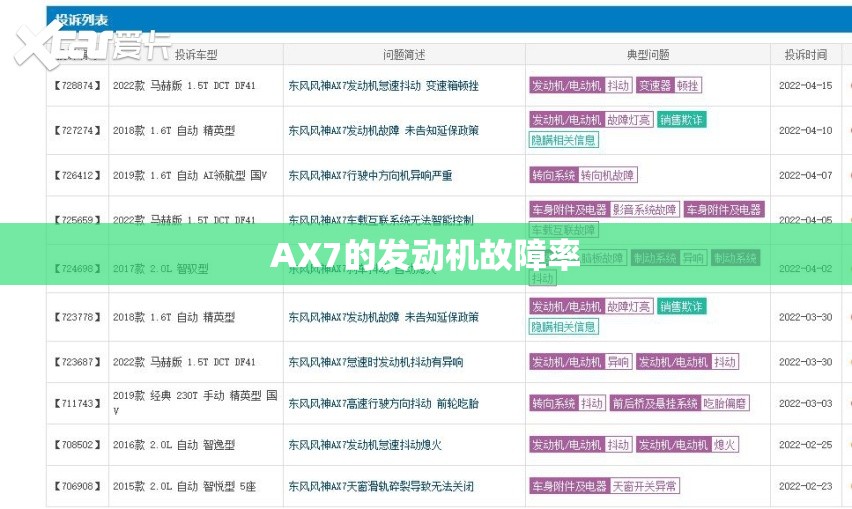Screen dimensions: 852x509
Task: Click the 前后桥及悬挂系统 吃胎偏磨 tag
Action: [680, 403]
